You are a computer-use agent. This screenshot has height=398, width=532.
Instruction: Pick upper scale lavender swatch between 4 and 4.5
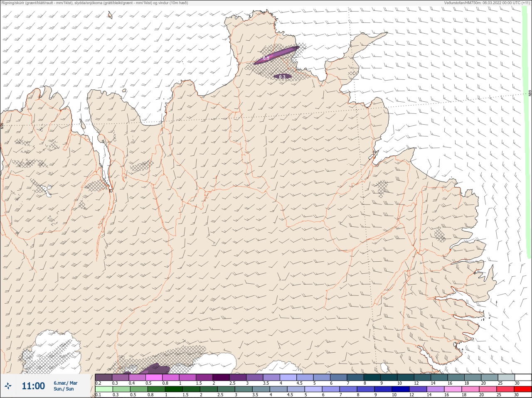click(x=288, y=377)
